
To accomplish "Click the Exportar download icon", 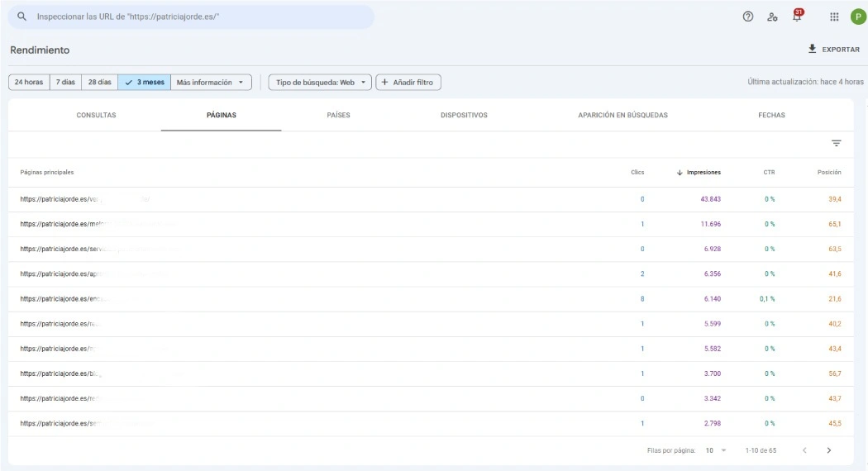I will click(x=812, y=49).
